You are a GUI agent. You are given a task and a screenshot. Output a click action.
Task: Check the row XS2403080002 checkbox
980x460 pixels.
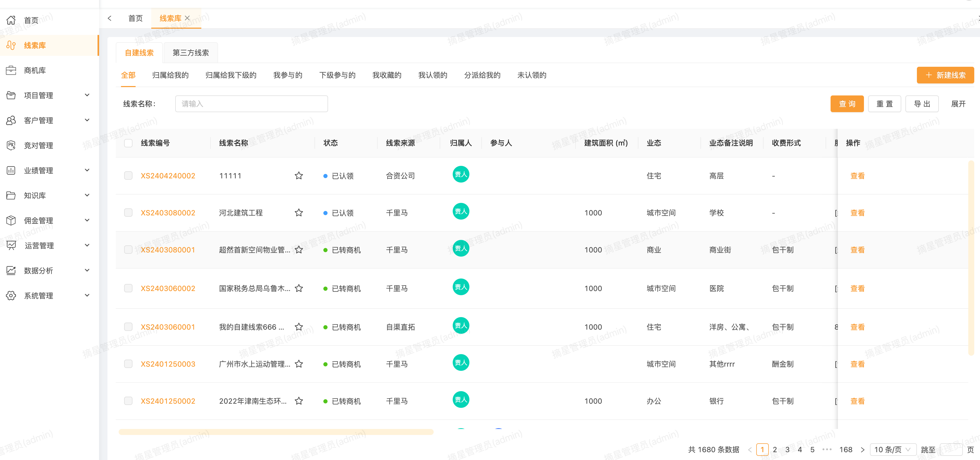(128, 212)
